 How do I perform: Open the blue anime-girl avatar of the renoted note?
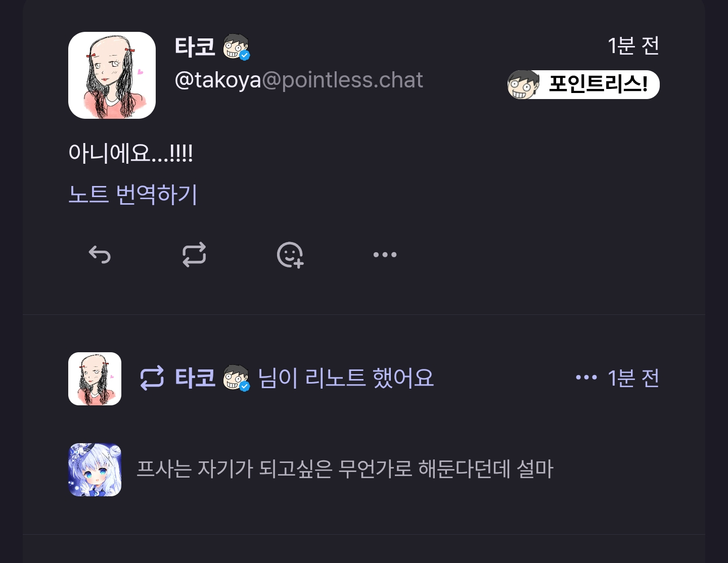95,470
